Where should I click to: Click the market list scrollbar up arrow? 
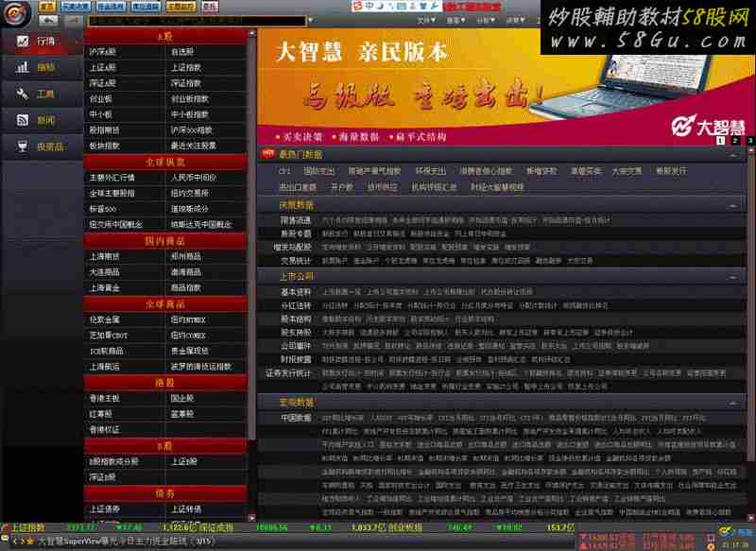coord(252,34)
